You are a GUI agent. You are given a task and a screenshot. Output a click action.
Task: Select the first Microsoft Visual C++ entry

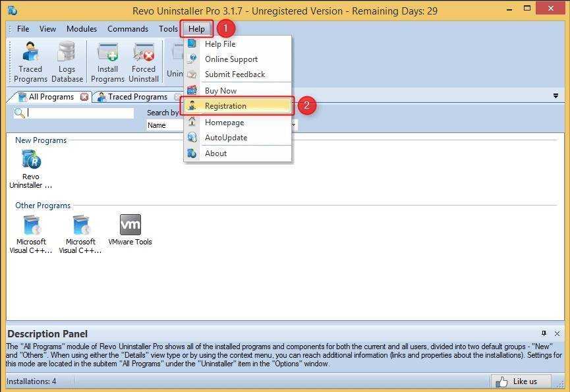[32, 234]
